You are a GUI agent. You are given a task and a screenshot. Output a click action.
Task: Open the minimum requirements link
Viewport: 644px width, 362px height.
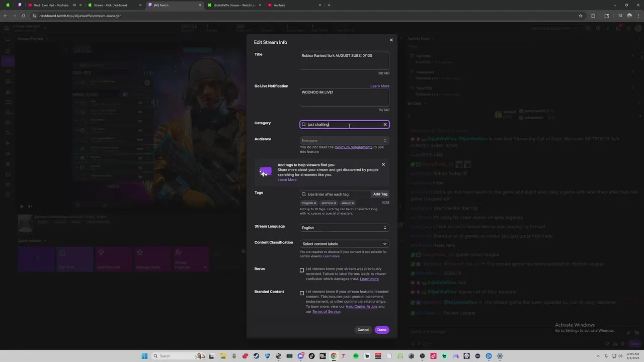tap(353, 147)
